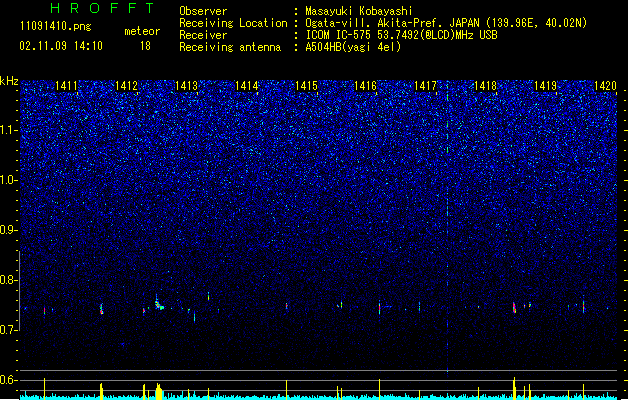Select the meteor count value 18
Viewport: 629px width, 400px height.
[x=145, y=46]
